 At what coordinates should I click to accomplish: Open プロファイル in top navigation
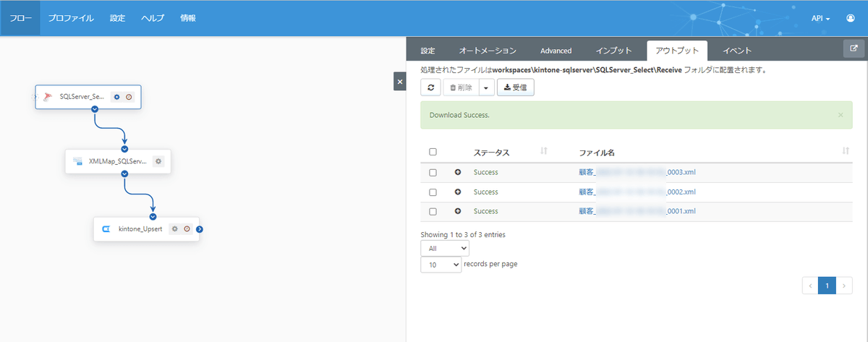coord(71,18)
